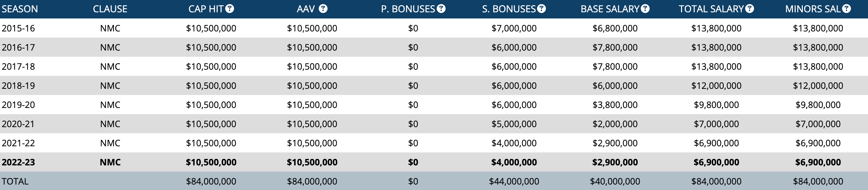Click the SEASON column header
The image size is (868, 190).
(x=20, y=9)
